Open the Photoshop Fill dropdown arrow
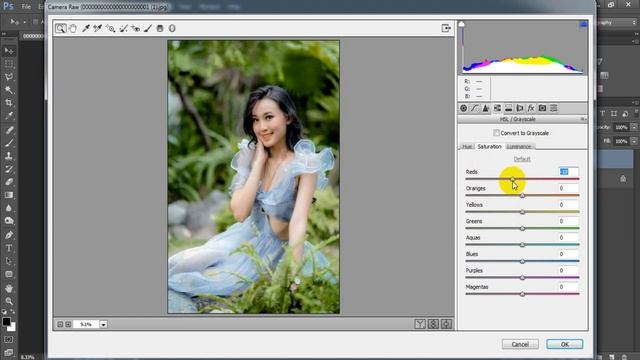This screenshot has width=640, height=360. [634, 141]
